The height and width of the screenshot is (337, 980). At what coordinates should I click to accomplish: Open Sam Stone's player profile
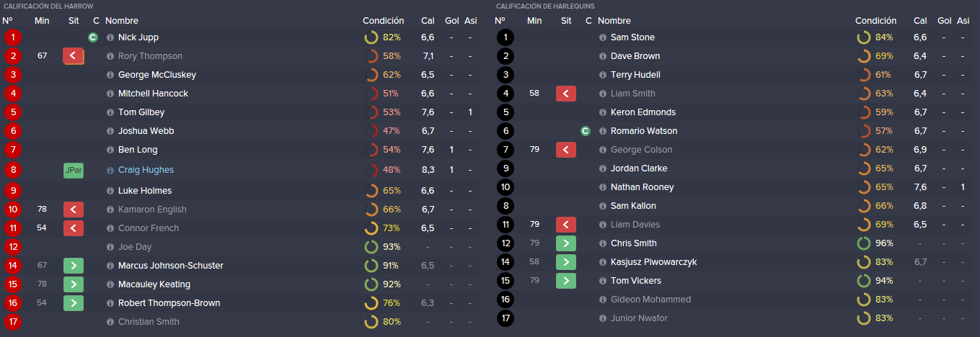click(x=632, y=37)
